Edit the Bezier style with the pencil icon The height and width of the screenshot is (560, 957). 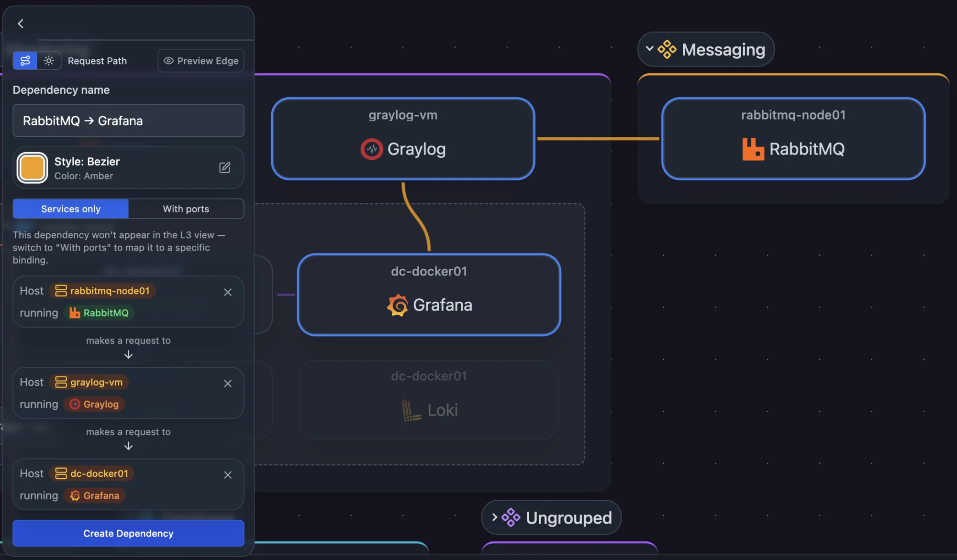225,167
